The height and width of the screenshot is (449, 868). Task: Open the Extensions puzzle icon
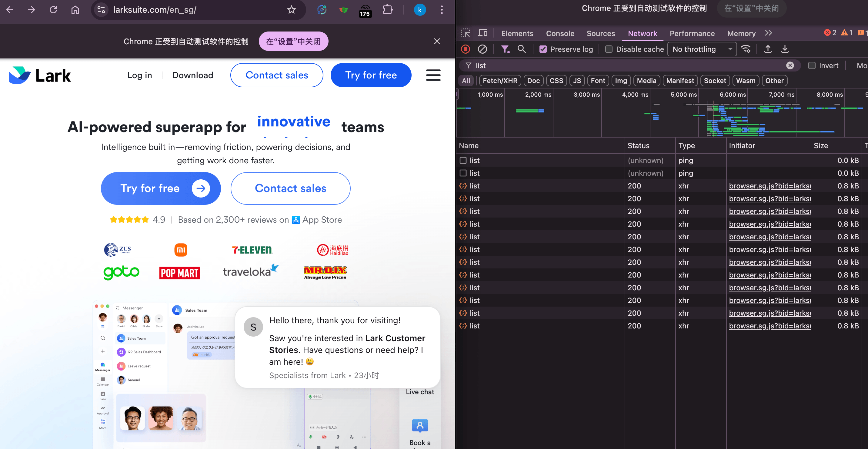[x=388, y=10]
